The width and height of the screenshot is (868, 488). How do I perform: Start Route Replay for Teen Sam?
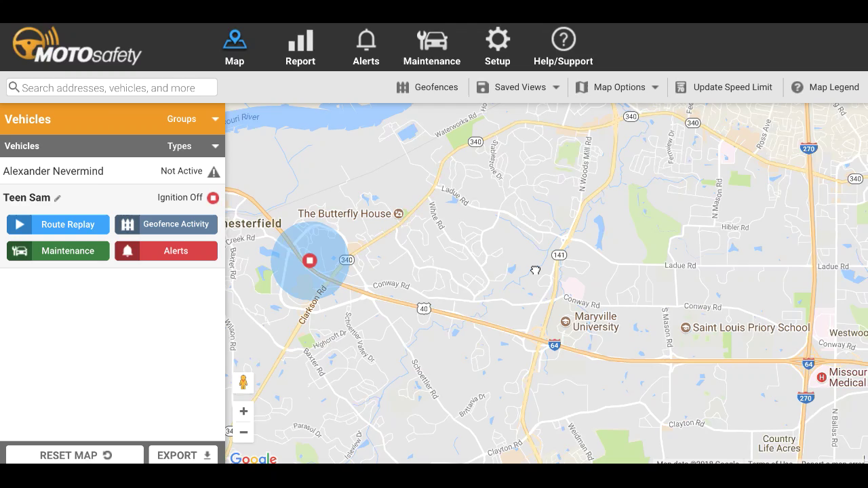click(x=58, y=224)
